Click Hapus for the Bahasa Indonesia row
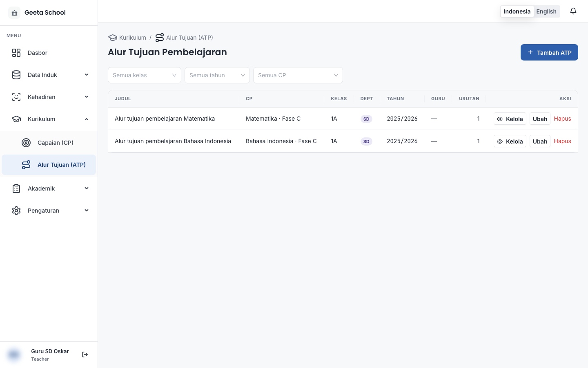Viewport: 588px width, 368px height. (562, 141)
